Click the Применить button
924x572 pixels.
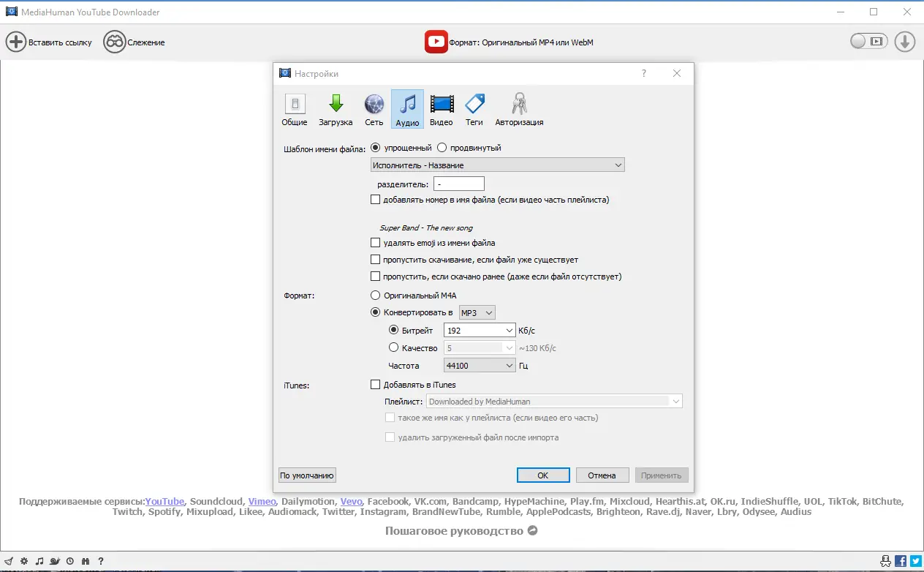click(662, 475)
